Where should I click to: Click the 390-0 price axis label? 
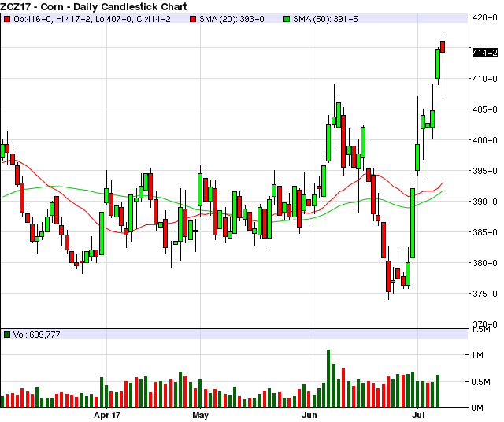(485, 202)
